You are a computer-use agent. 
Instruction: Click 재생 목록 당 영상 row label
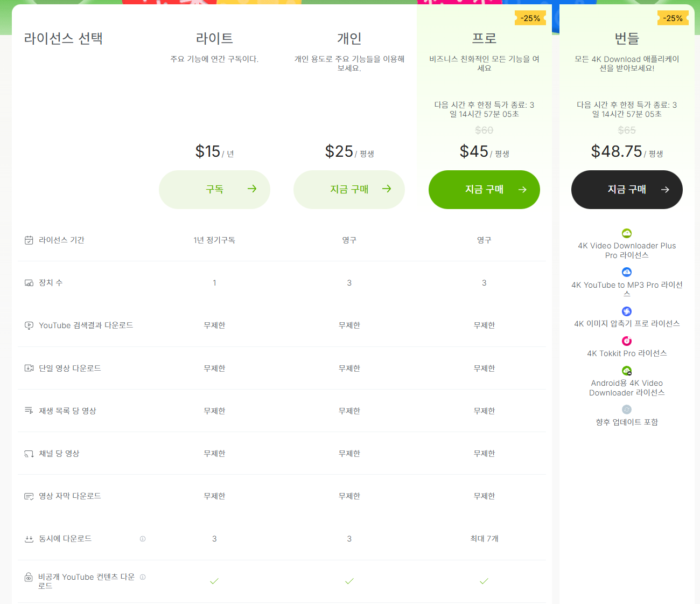click(x=67, y=411)
